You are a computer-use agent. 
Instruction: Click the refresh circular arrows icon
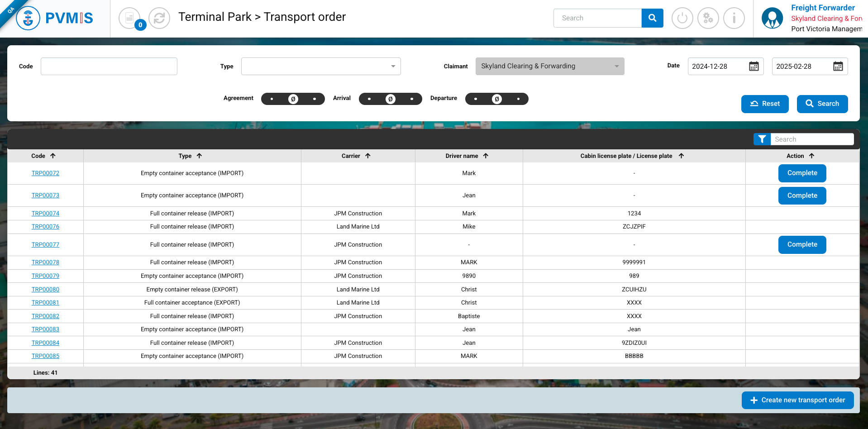[159, 18]
